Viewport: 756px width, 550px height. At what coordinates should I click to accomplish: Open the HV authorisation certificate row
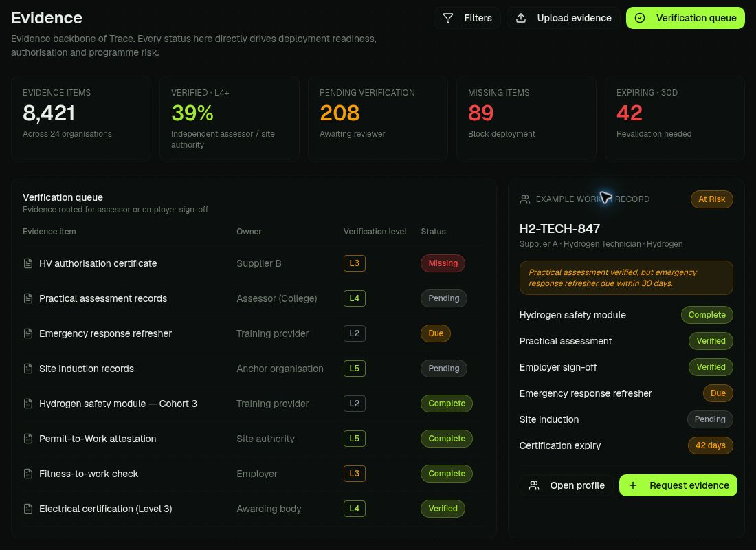(254, 263)
